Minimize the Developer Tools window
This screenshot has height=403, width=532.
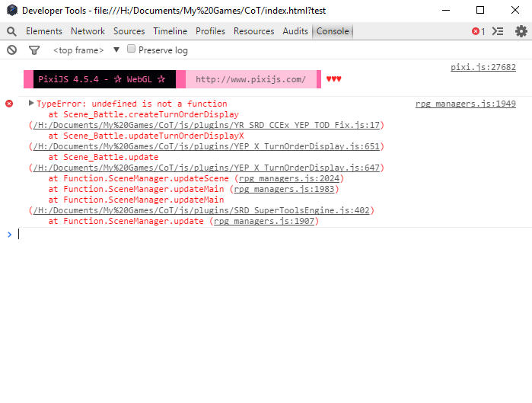coord(446,10)
